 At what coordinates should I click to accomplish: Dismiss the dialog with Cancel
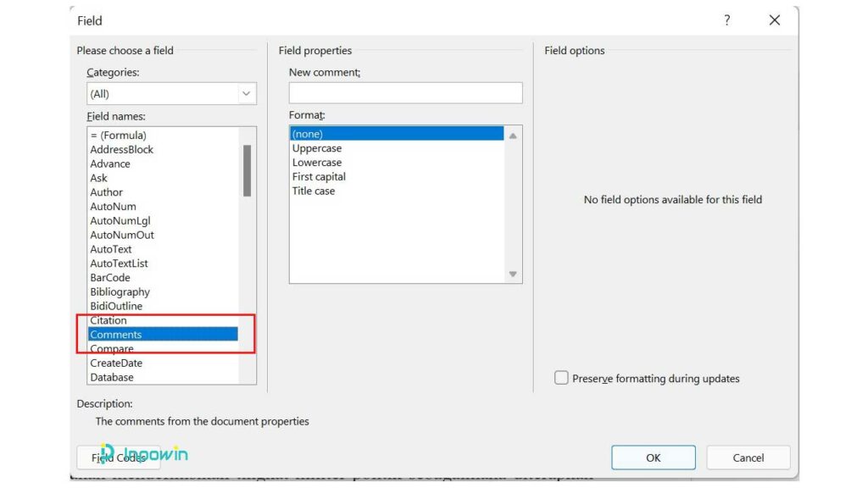[748, 457]
